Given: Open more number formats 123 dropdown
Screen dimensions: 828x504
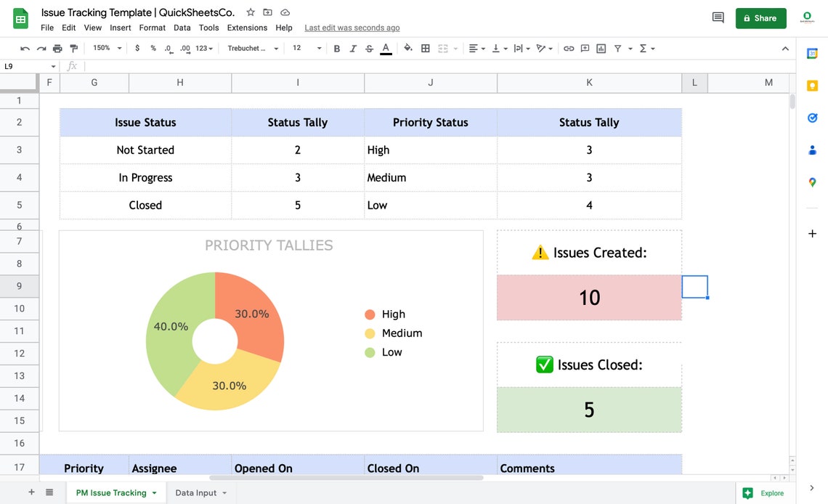Looking at the screenshot, I should coord(204,49).
